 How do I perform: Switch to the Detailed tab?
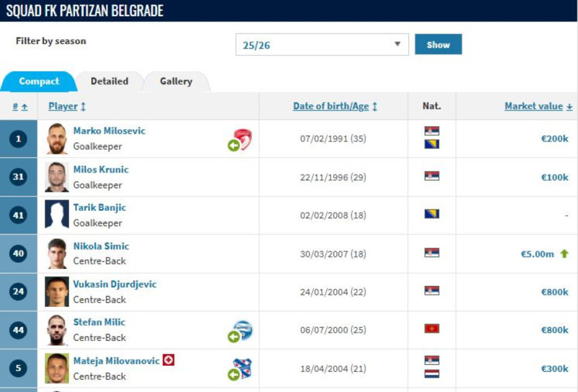[109, 81]
